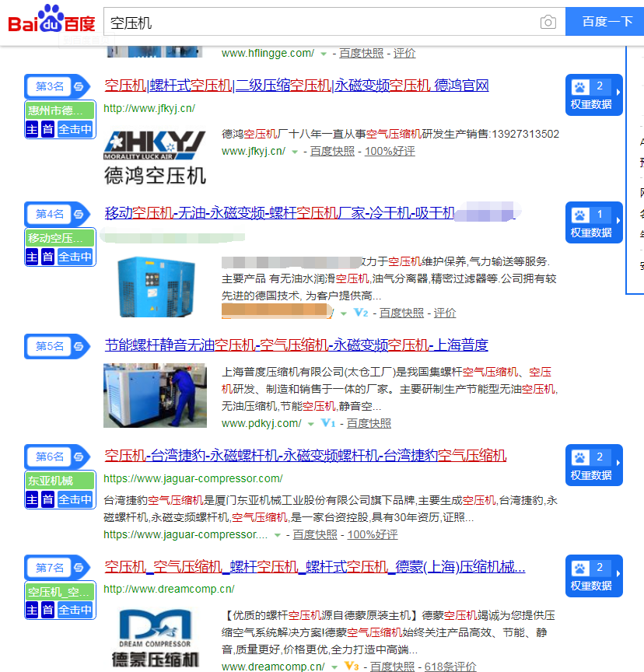Expand the dropdown arrow after https://www.jaguar-compressor....

[x=278, y=535]
